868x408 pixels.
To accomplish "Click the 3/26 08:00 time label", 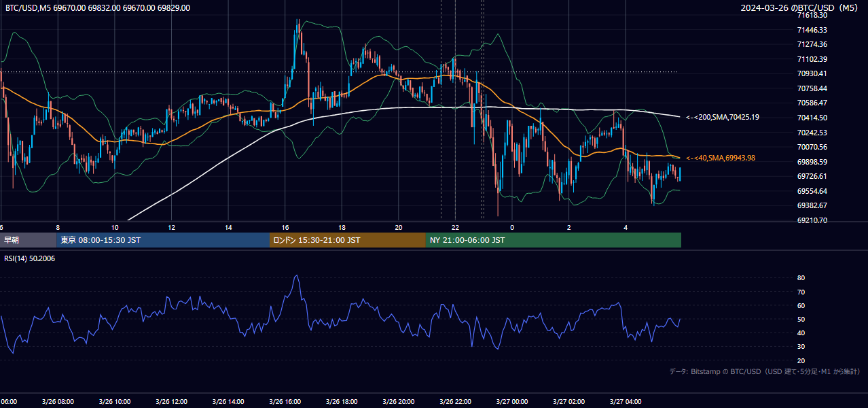I will [58, 402].
